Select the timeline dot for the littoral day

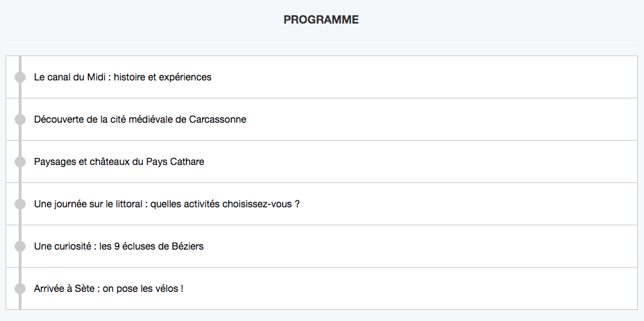[20, 204]
